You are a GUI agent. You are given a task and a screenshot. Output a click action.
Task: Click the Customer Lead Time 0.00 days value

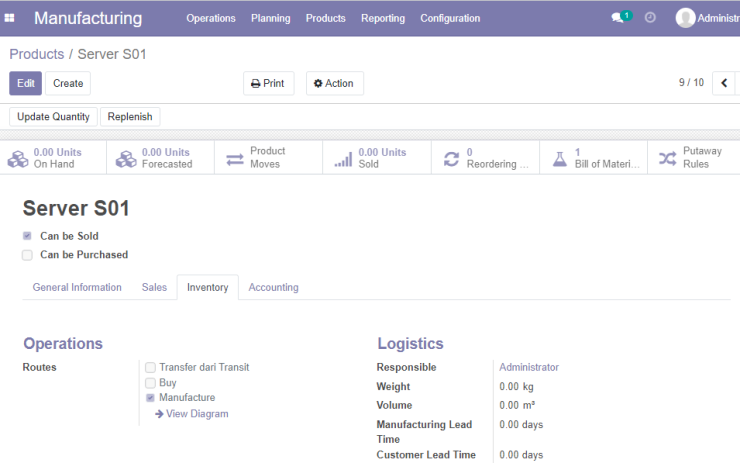point(521,455)
